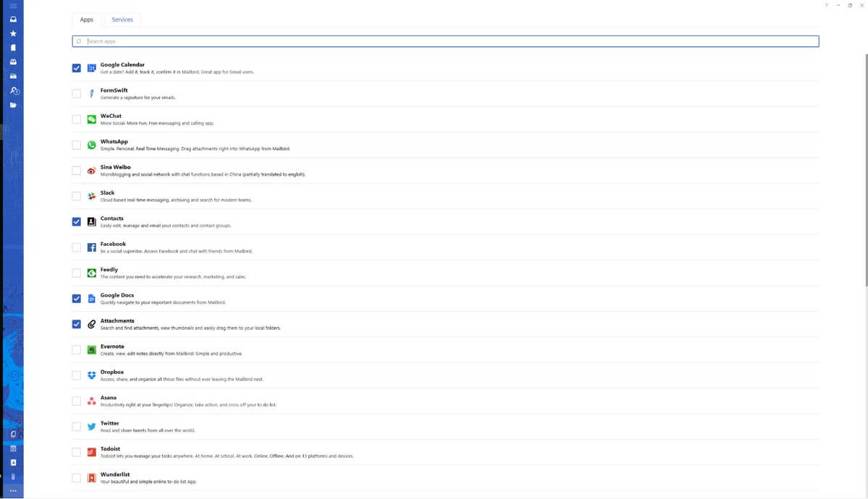Open the three-dots more menu in sidebar
Viewport: 868px width, 499px height.
click(13, 491)
